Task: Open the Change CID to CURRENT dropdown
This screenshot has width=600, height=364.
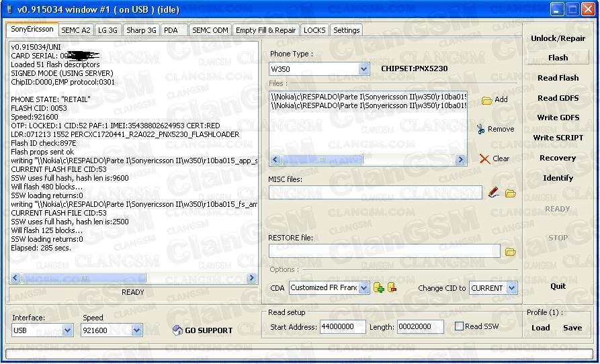Action: pos(511,288)
